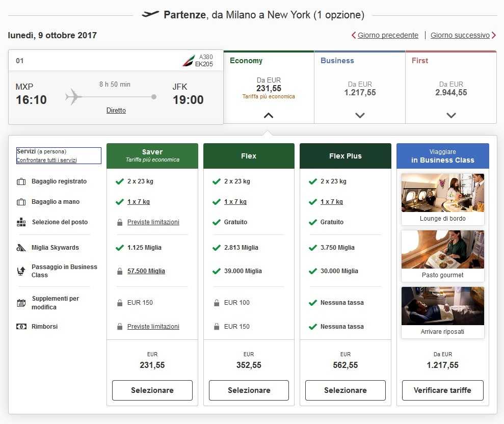The height and width of the screenshot is (424, 504).
Task: Open Saver refund Previste limitazioni link
Action: pos(153,327)
